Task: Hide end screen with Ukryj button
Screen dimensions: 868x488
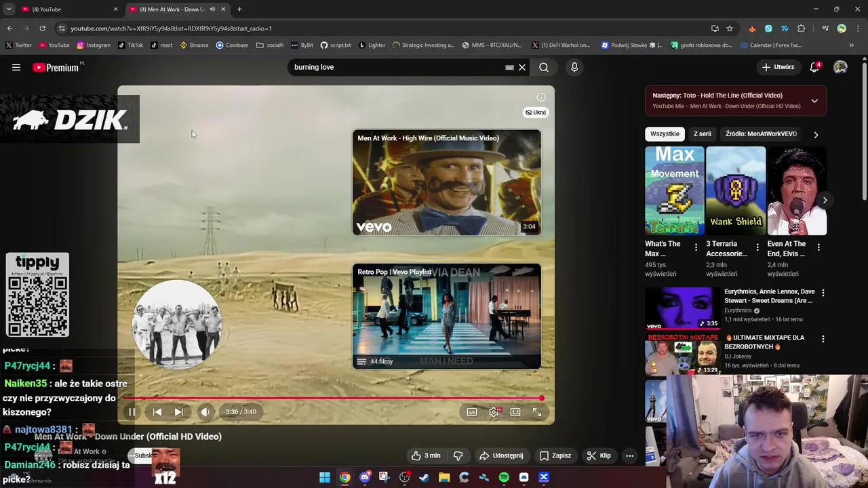Action: 536,113
